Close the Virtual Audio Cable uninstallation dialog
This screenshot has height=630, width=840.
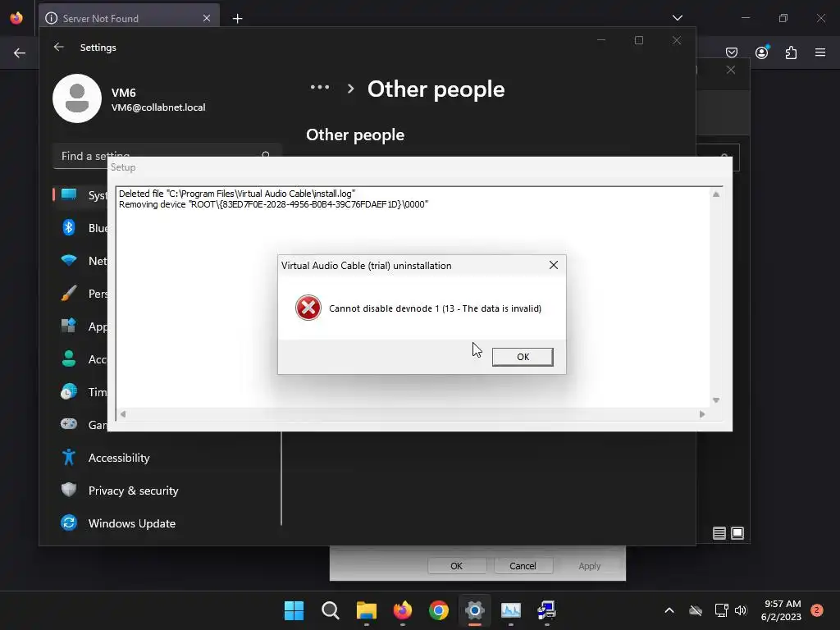pos(554,265)
